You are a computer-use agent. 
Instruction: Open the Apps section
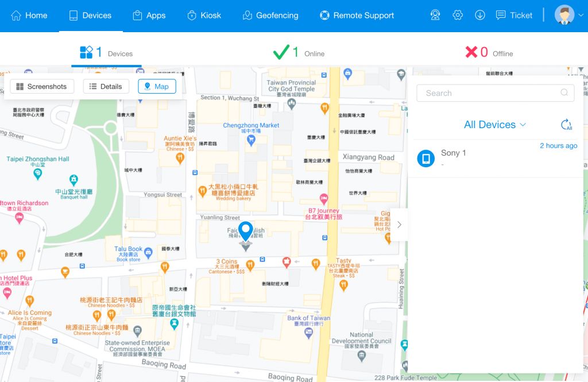(149, 16)
